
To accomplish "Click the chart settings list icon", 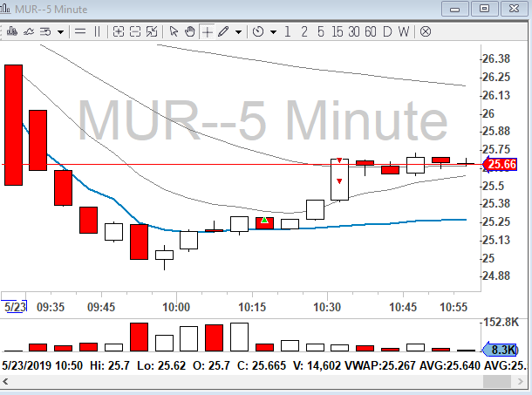I will coord(45,32).
